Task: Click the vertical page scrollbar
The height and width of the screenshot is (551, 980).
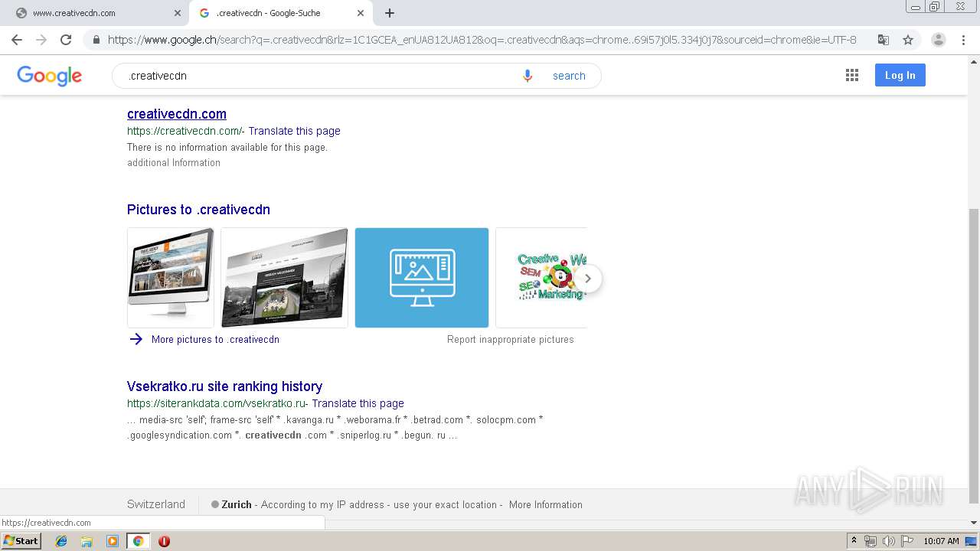Action: click(974, 356)
